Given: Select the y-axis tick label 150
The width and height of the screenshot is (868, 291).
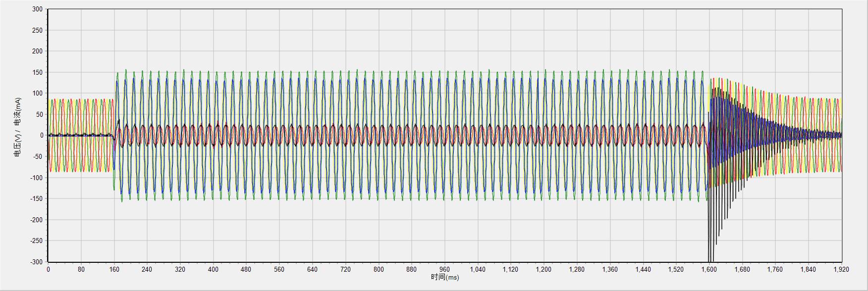Looking at the screenshot, I should 37,72.
